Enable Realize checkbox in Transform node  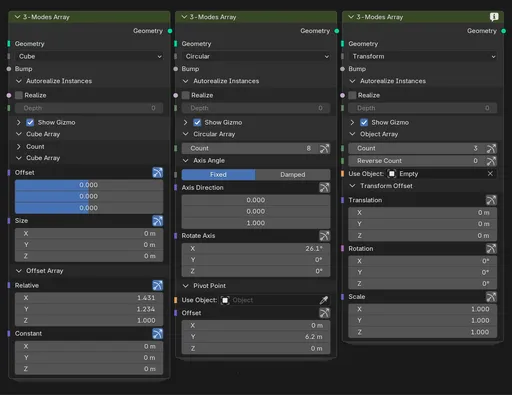tap(352, 95)
